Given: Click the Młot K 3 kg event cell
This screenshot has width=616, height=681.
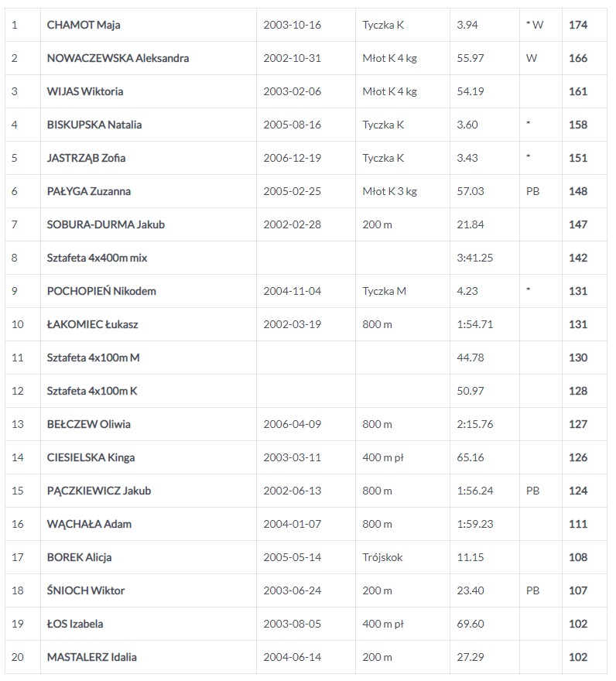Looking at the screenshot, I should (x=389, y=191).
